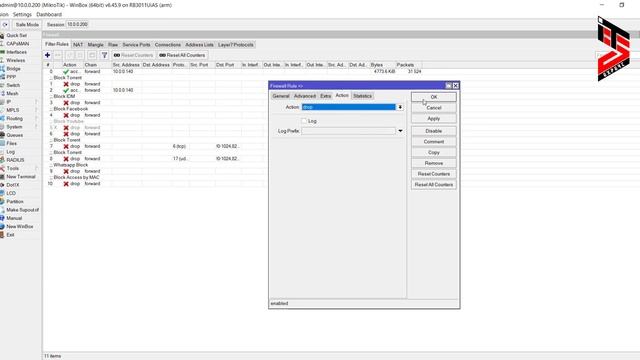Open Dot1X in the sidebar
The width and height of the screenshot is (640, 360).
coord(13,185)
